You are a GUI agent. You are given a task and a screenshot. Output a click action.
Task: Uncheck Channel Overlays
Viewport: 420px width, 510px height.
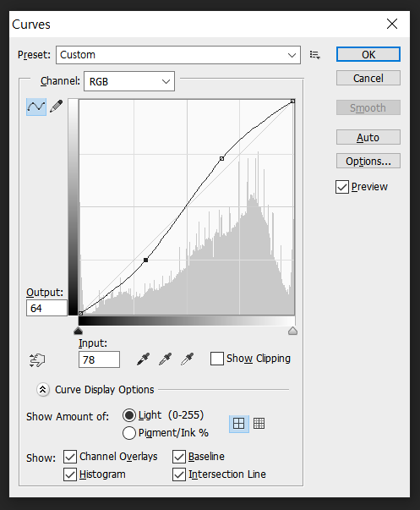click(x=70, y=457)
